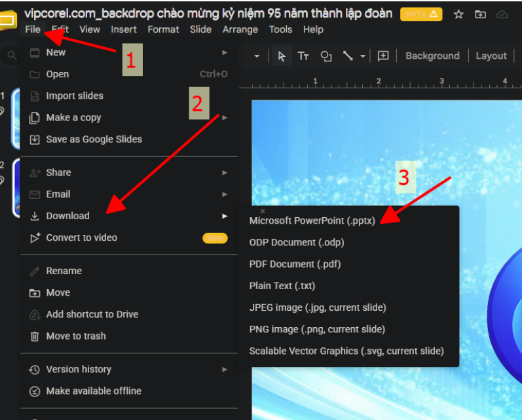Screen dimensions: 522x420
Task: Click Save as Google Slides
Action: pyautogui.click(x=128, y=139)
